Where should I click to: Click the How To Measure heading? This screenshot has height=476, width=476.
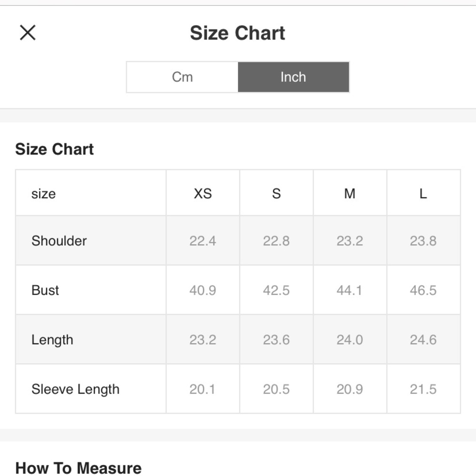click(79, 468)
